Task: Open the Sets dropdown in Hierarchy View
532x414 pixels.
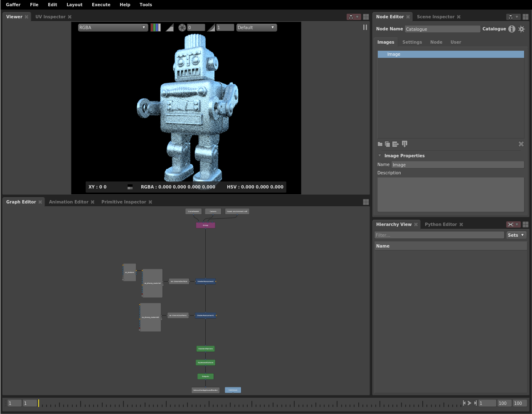Action: tap(516, 235)
